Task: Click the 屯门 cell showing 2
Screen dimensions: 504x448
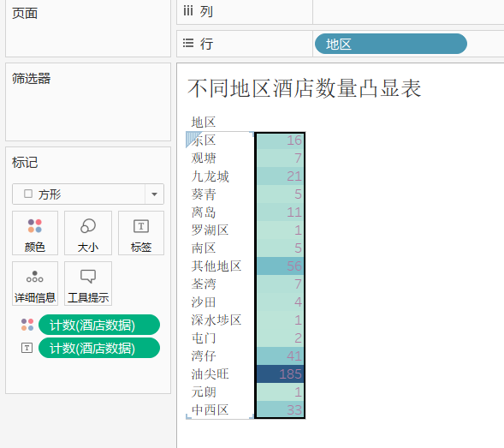Action: 280,338
